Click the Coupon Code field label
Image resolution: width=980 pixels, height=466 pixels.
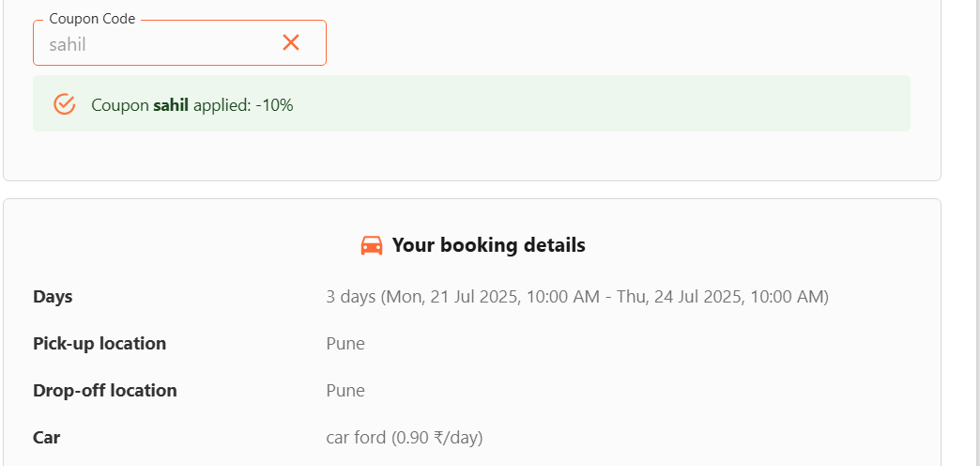coord(92,19)
